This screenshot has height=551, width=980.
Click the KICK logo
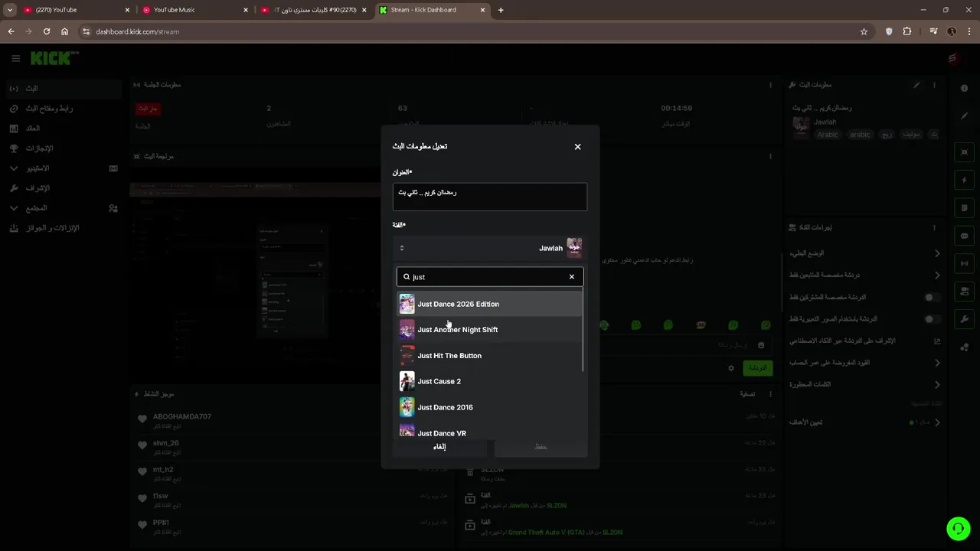(x=54, y=58)
